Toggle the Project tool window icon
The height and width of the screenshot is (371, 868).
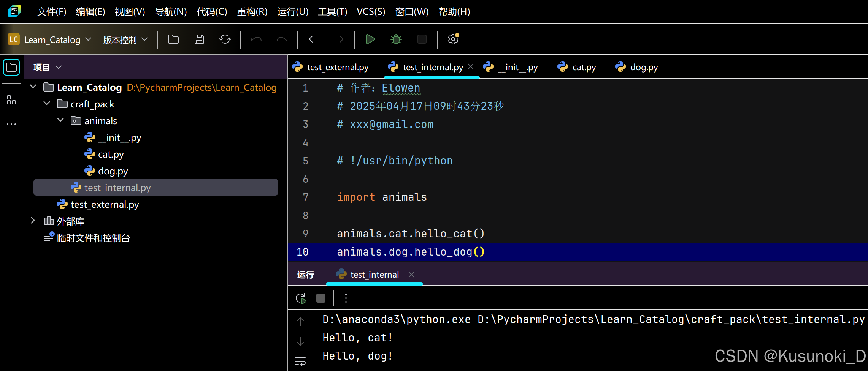[x=11, y=68]
